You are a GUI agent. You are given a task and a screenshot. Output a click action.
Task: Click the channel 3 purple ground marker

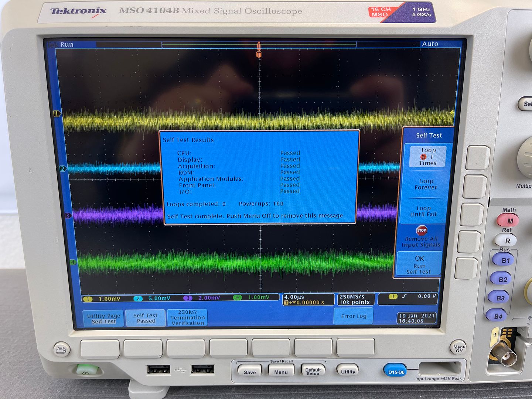68,215
